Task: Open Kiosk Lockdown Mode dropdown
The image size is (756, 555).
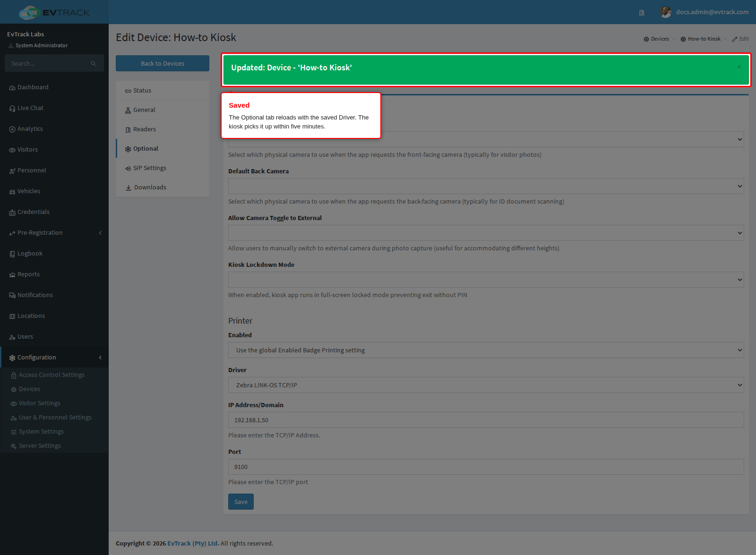Action: pos(486,280)
